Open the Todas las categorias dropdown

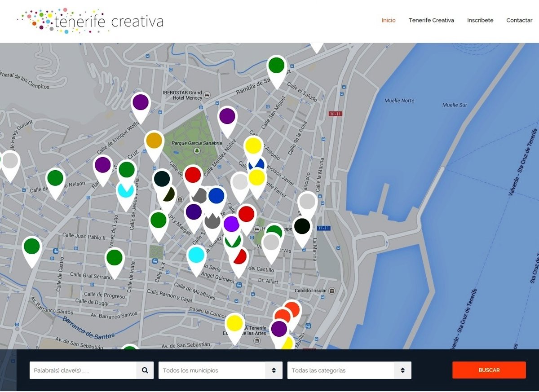click(349, 370)
